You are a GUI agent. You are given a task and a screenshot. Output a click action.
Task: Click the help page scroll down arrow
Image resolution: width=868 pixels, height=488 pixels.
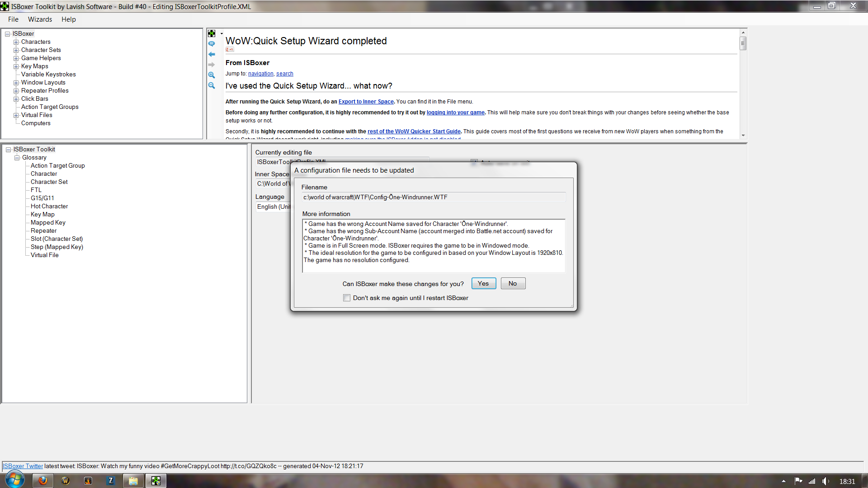(743, 135)
